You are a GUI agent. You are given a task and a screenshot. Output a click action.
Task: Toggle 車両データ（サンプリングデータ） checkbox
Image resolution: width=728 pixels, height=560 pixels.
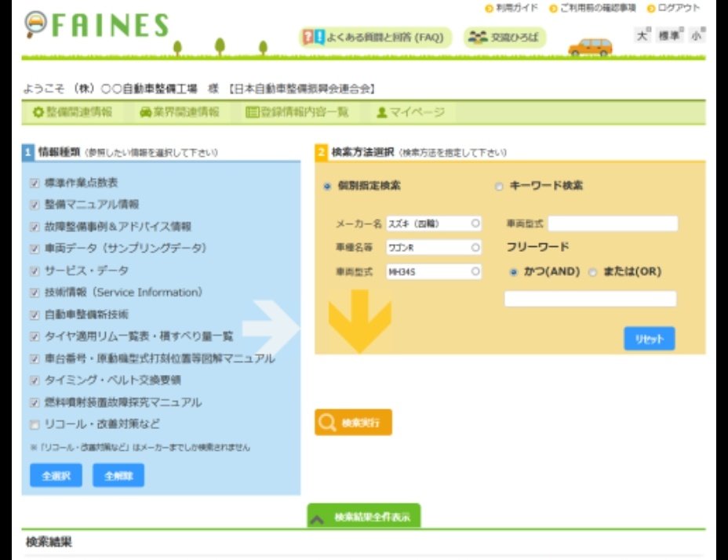click(35, 249)
